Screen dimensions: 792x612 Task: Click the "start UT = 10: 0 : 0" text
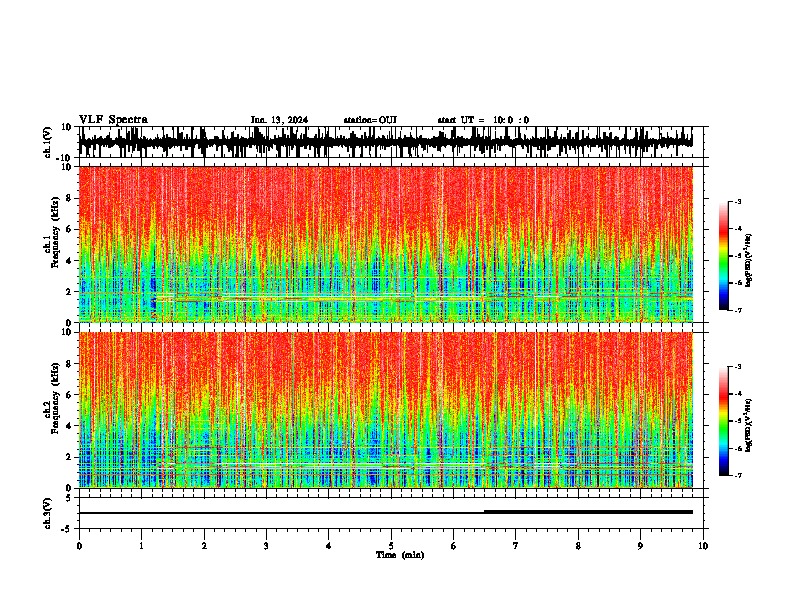tap(483, 120)
